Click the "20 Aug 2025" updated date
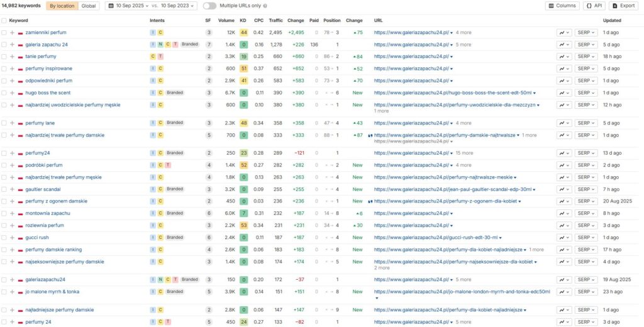This screenshot has height=327, width=644. coord(616,201)
